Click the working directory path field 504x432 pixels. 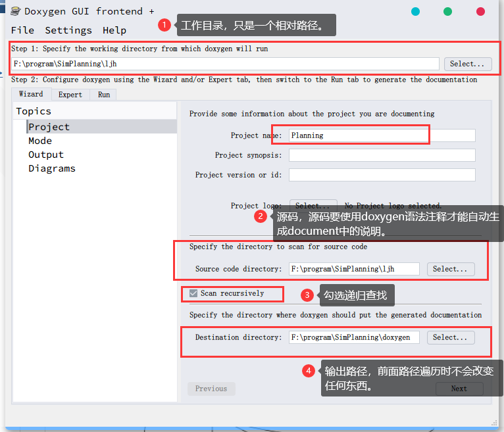pos(225,64)
